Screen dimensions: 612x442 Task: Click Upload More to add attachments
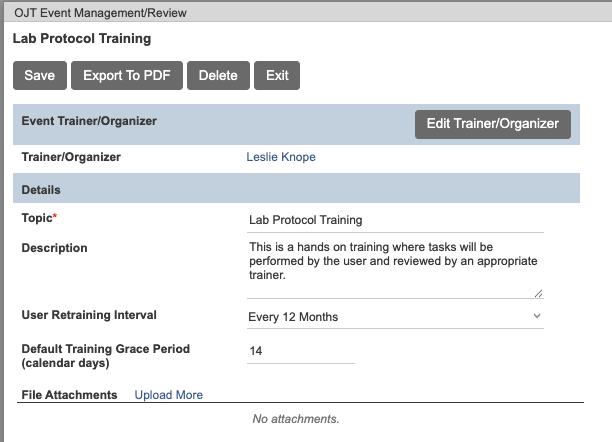click(169, 395)
